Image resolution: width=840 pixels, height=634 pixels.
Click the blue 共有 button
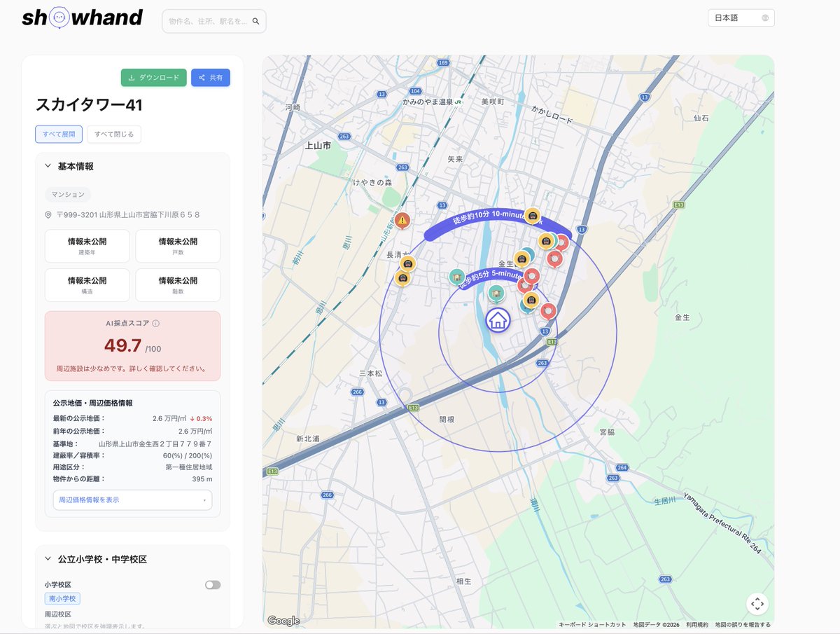(211, 78)
